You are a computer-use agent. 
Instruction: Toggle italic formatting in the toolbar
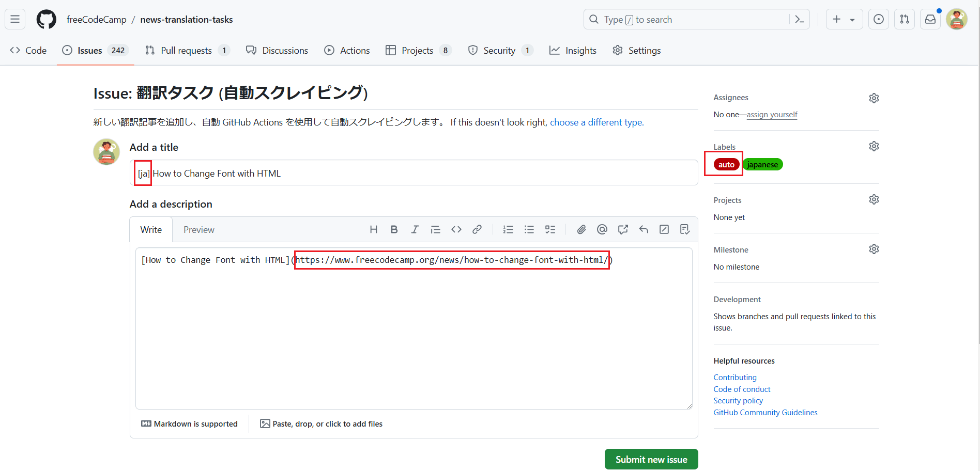coord(415,229)
